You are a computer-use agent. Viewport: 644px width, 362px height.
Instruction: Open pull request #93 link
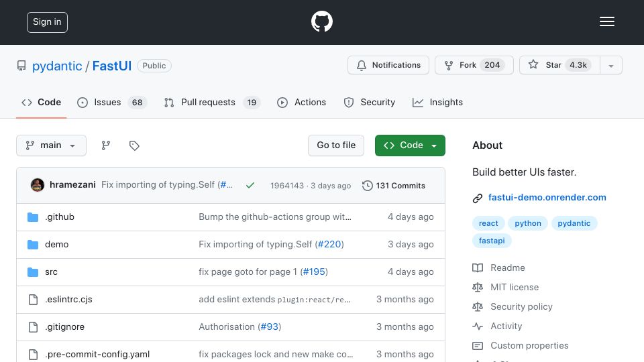[270, 326]
